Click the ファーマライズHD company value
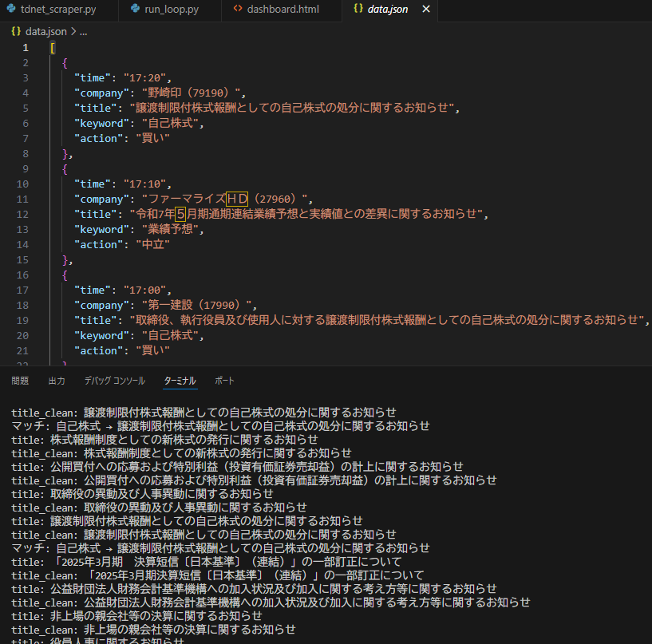This screenshot has width=652, height=644. point(224,199)
